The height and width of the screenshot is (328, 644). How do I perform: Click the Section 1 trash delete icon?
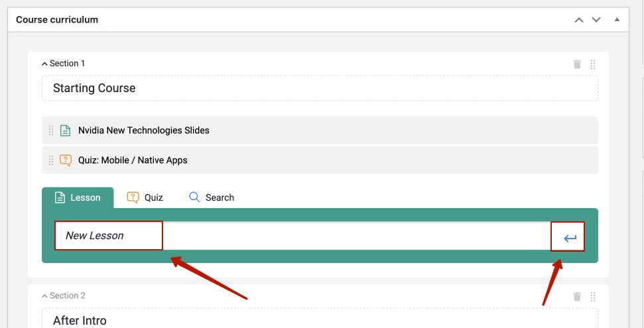click(577, 64)
